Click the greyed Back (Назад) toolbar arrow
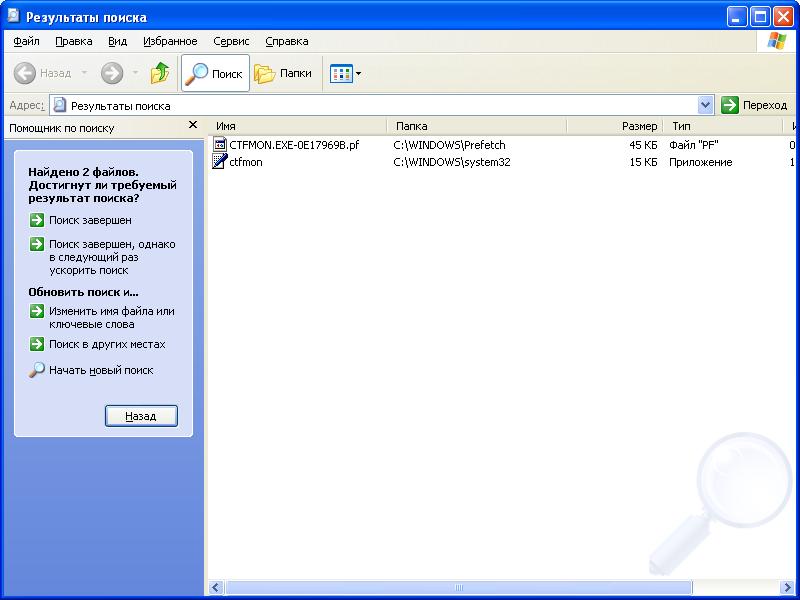The image size is (800, 600). 24,73
